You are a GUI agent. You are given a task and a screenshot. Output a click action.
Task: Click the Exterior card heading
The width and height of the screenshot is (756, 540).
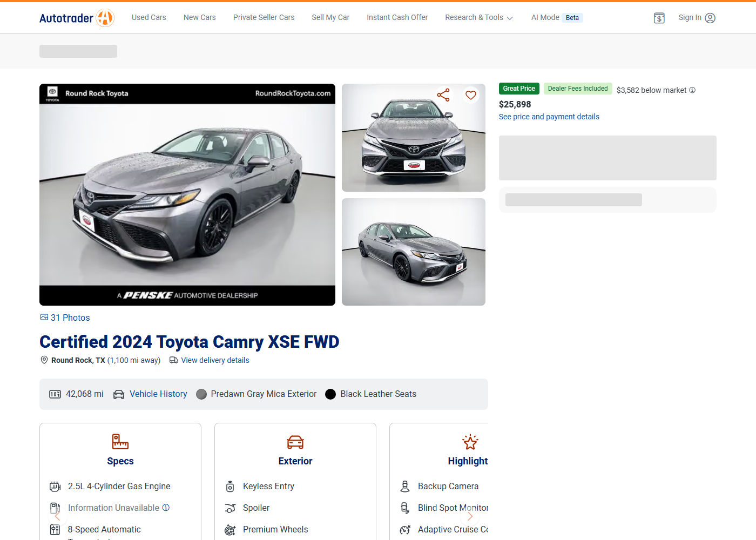pos(295,461)
